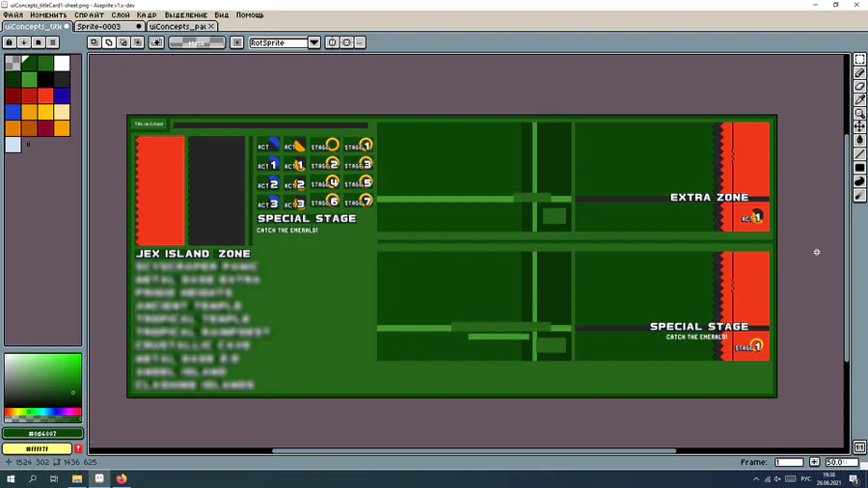
Task: Pick the crimson palette swatch
Action: (46, 128)
